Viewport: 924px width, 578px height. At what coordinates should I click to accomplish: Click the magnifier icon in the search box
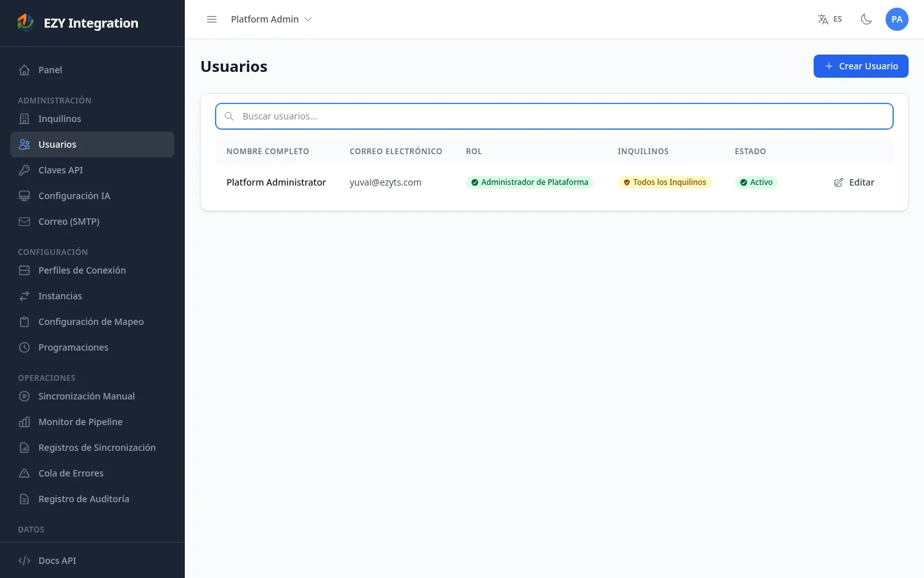[x=229, y=116]
